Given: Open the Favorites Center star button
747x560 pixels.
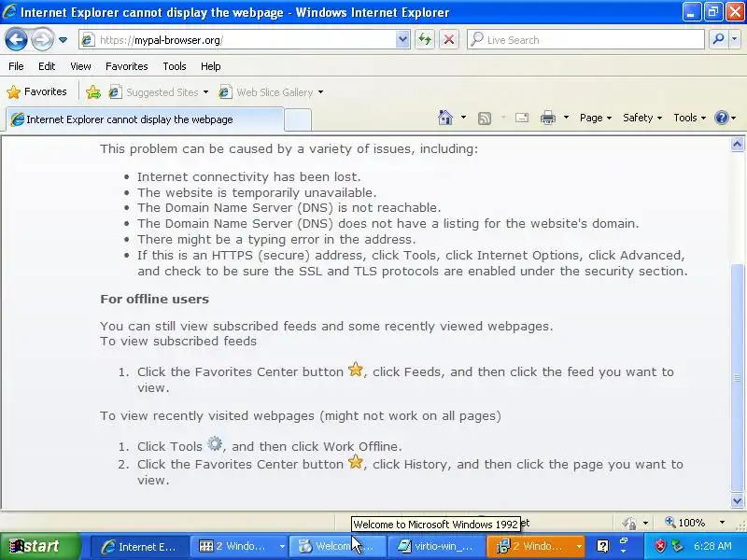Looking at the screenshot, I should [36, 91].
